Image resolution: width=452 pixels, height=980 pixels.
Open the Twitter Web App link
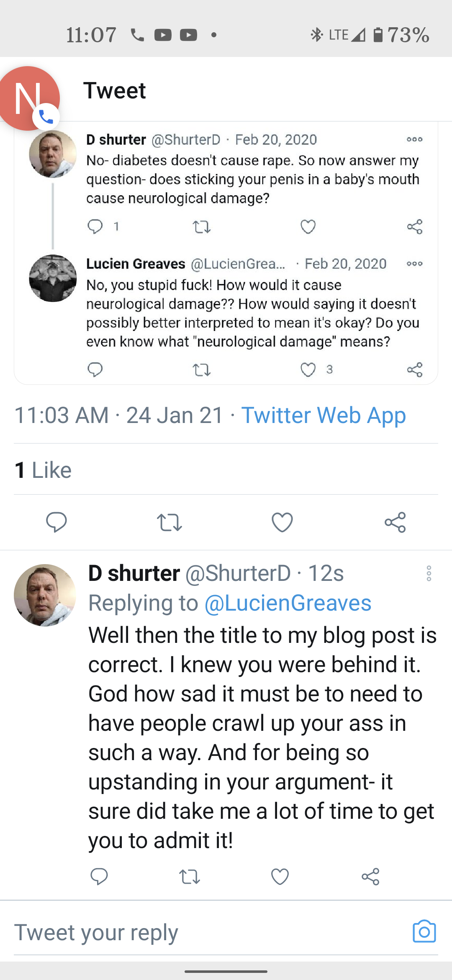point(324,415)
